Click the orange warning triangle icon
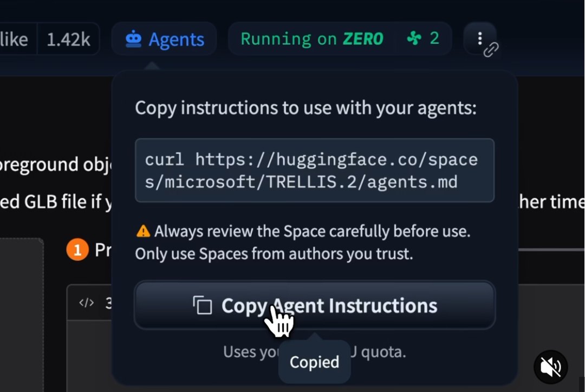This screenshot has width=585, height=392. [143, 231]
